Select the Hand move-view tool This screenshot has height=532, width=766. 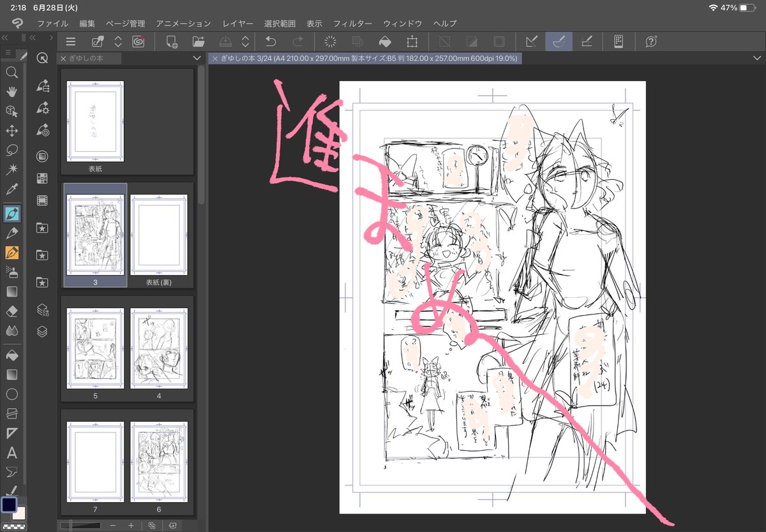tap(11, 92)
